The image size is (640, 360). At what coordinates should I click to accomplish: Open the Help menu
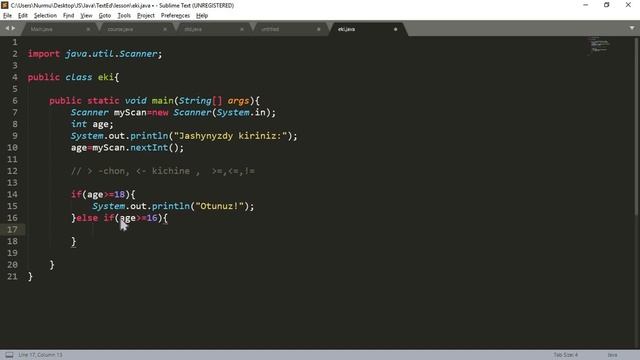pos(202,16)
